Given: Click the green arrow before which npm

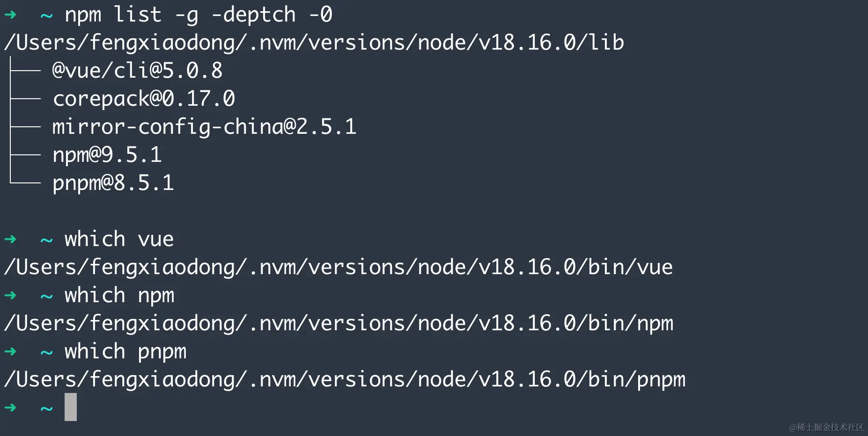Looking at the screenshot, I should tap(10, 296).
